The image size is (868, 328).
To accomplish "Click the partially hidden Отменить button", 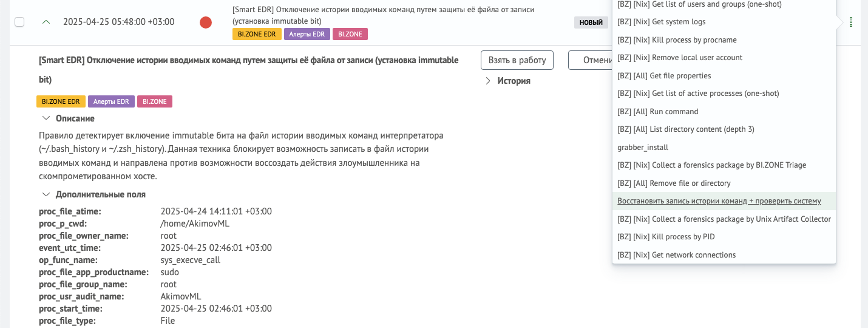I will pyautogui.click(x=590, y=60).
